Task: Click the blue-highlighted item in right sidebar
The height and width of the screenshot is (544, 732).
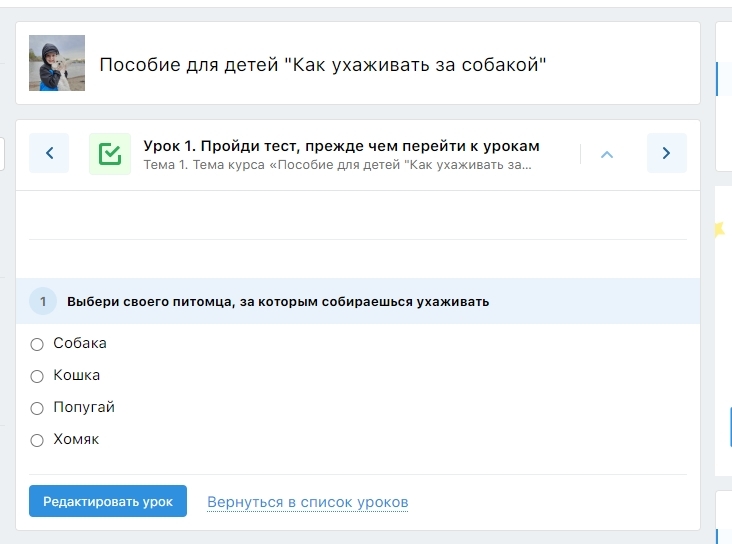Action: pos(718,78)
